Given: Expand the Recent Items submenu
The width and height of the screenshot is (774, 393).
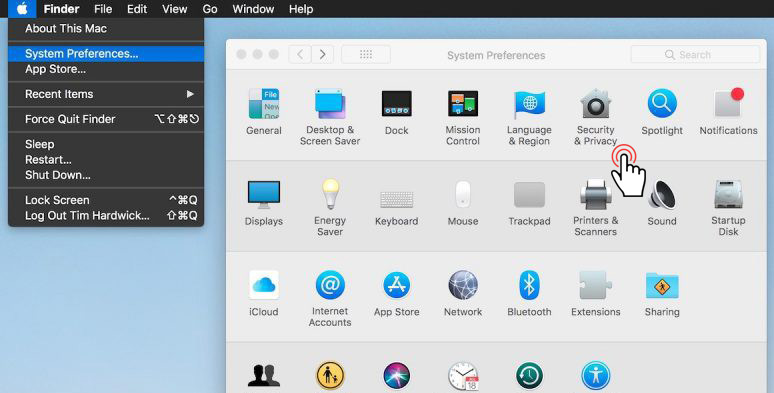Looking at the screenshot, I should point(106,94).
